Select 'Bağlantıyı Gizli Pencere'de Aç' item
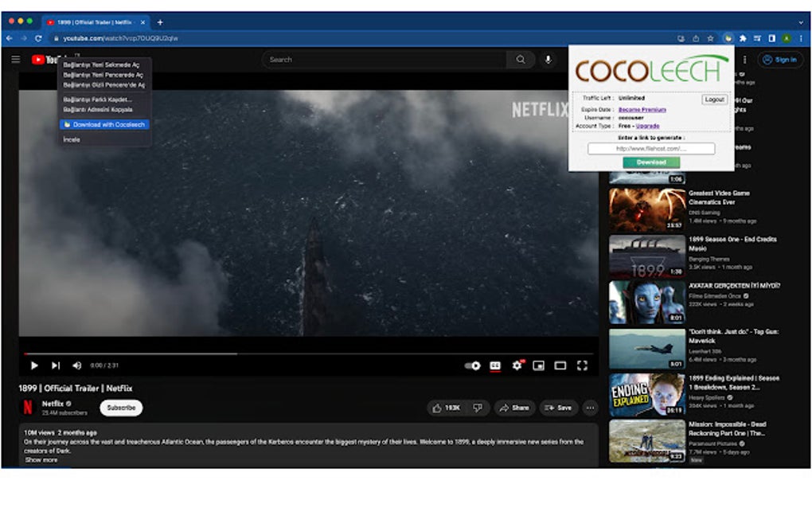812x508 pixels. tap(104, 84)
